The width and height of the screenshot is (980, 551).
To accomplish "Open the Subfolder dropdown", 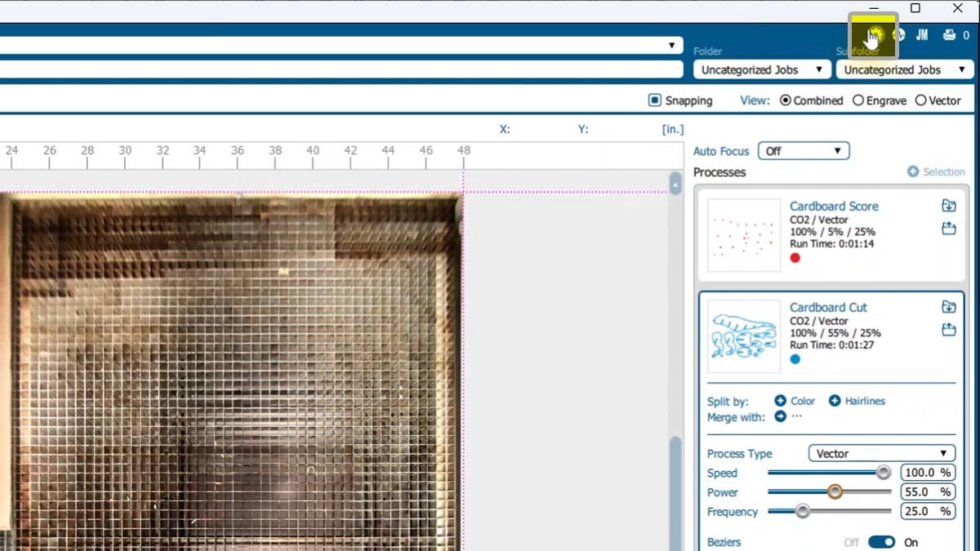I will (904, 70).
